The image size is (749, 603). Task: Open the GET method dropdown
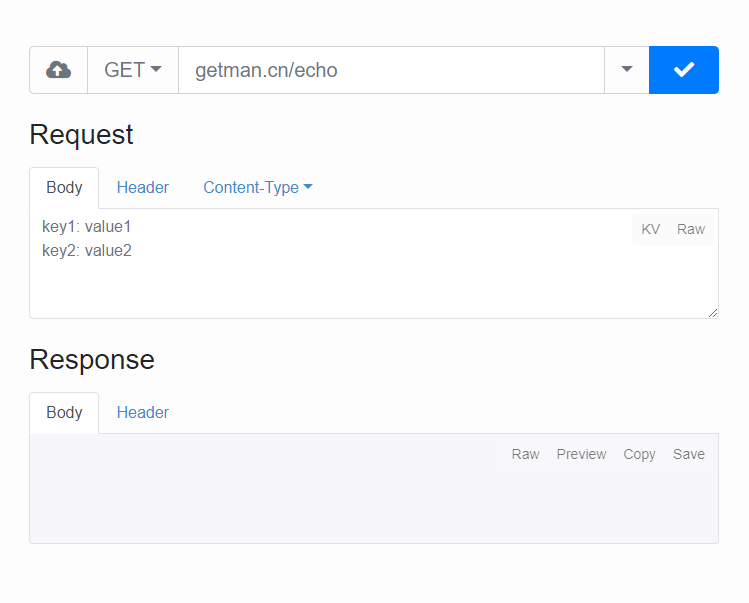click(x=133, y=70)
